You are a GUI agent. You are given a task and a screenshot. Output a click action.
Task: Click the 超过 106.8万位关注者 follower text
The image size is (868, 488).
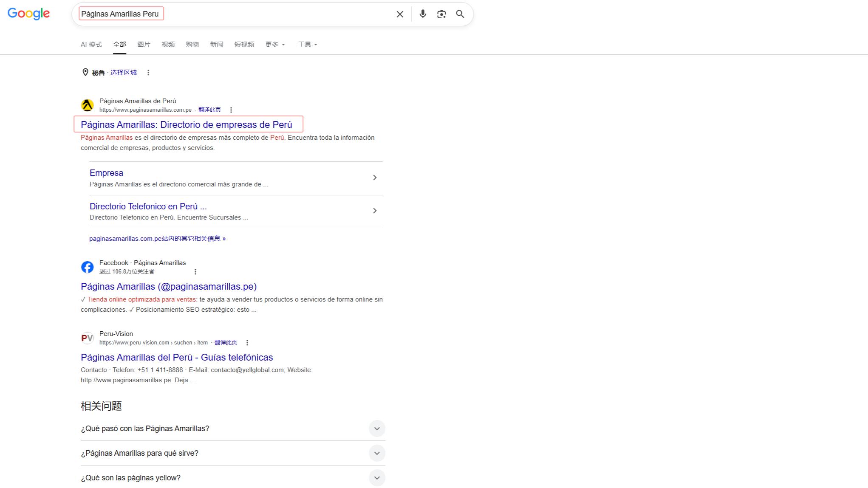(x=127, y=272)
